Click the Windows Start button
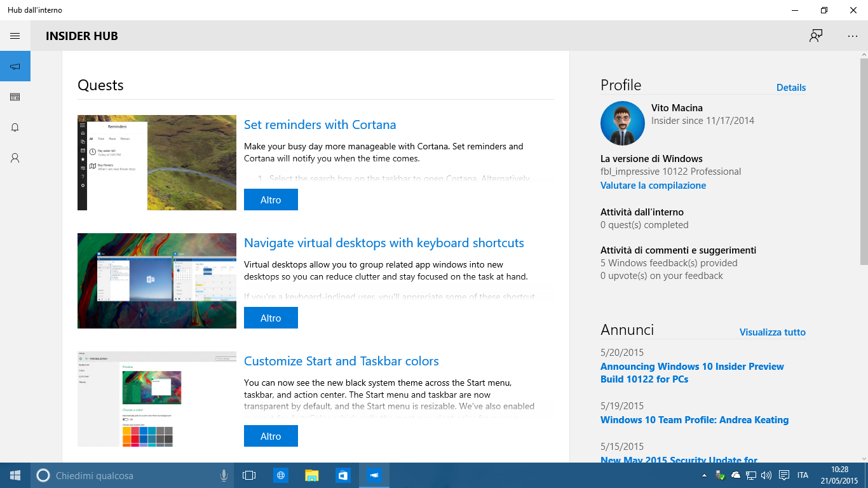868x488 pixels. click(x=15, y=475)
